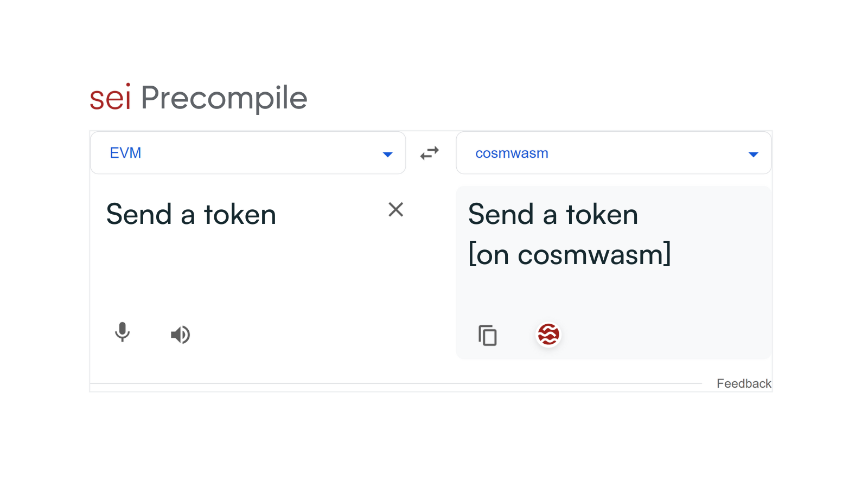Clear the source text with X
The width and height of the screenshot is (868, 488).
[x=396, y=209]
